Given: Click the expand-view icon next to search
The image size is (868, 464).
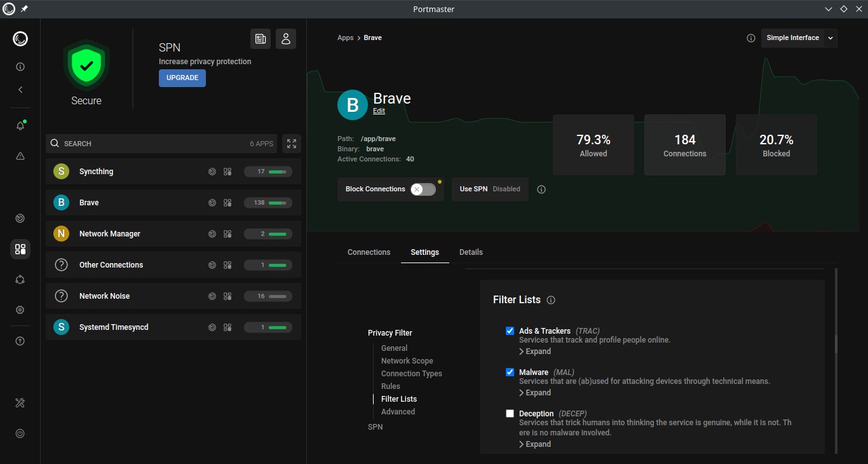Looking at the screenshot, I should tap(292, 144).
